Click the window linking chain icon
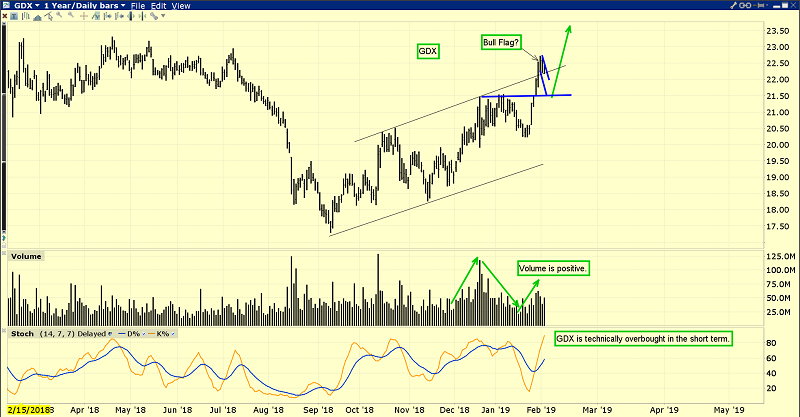 pyautogui.click(x=745, y=5)
